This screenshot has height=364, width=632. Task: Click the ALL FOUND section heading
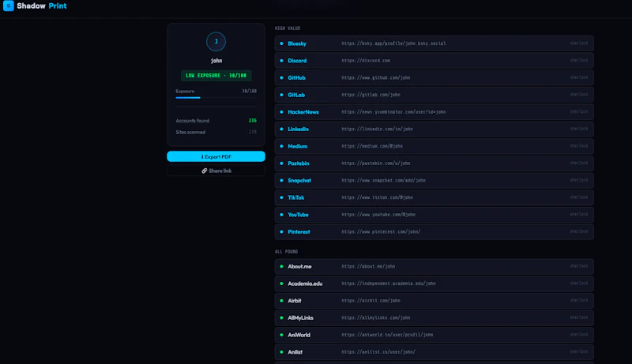pyautogui.click(x=286, y=252)
